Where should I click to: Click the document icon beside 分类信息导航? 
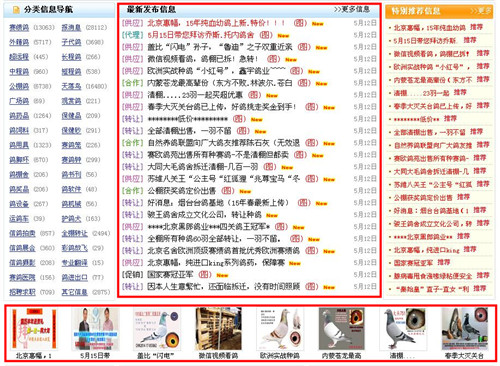coord(16,10)
